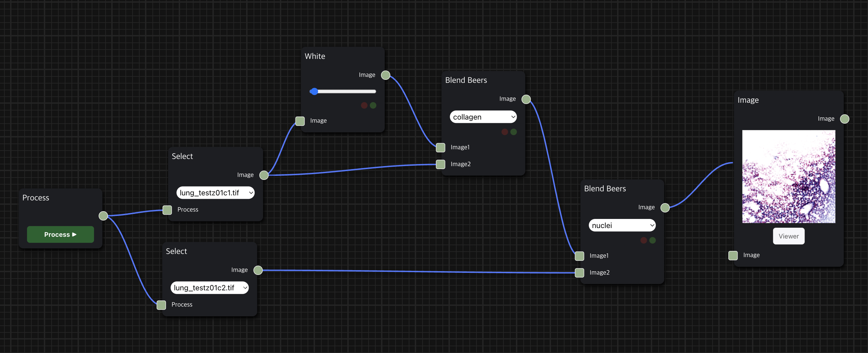Open the collagen stain dropdown
Screen dimensions: 868x353
point(483,117)
